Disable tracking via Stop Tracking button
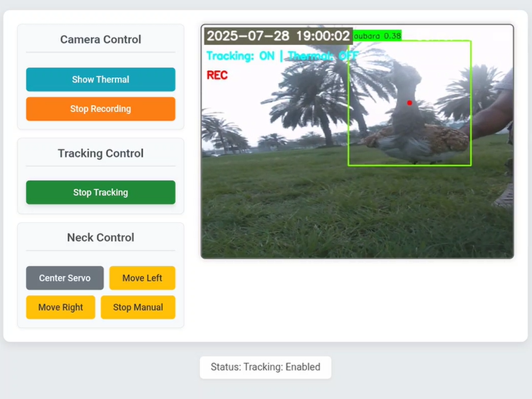This screenshot has width=532, height=399. coord(101,192)
